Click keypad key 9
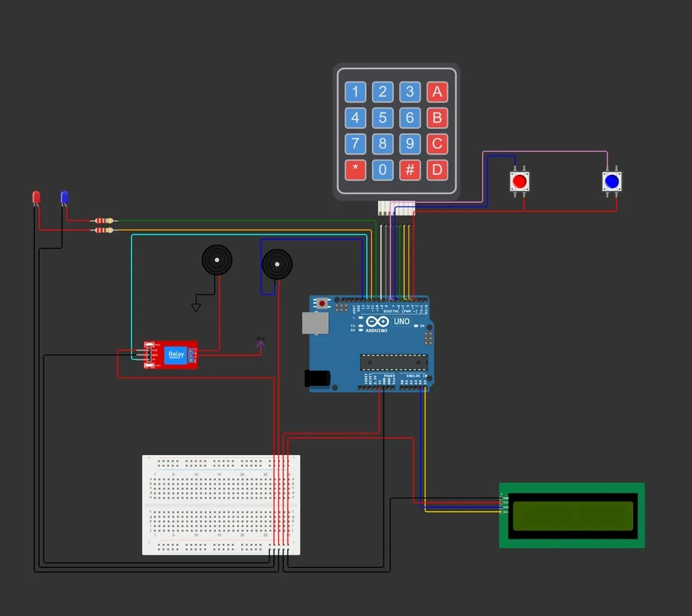The image size is (692, 616). tap(410, 144)
